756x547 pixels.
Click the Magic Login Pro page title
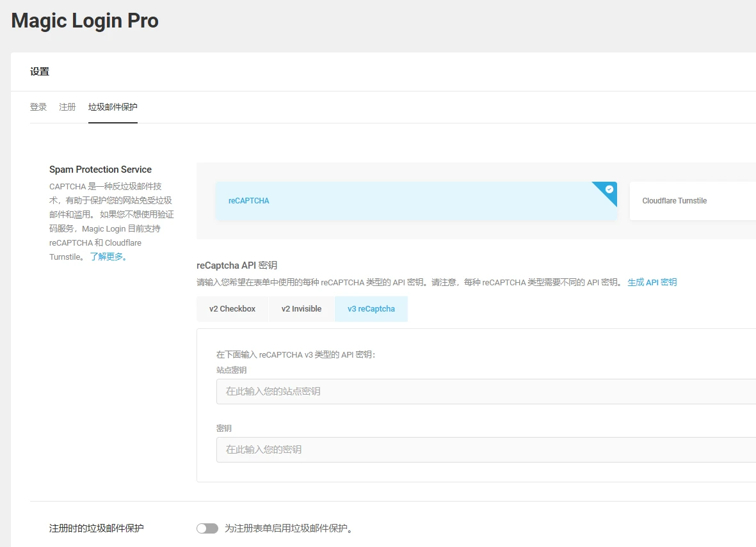(84, 20)
